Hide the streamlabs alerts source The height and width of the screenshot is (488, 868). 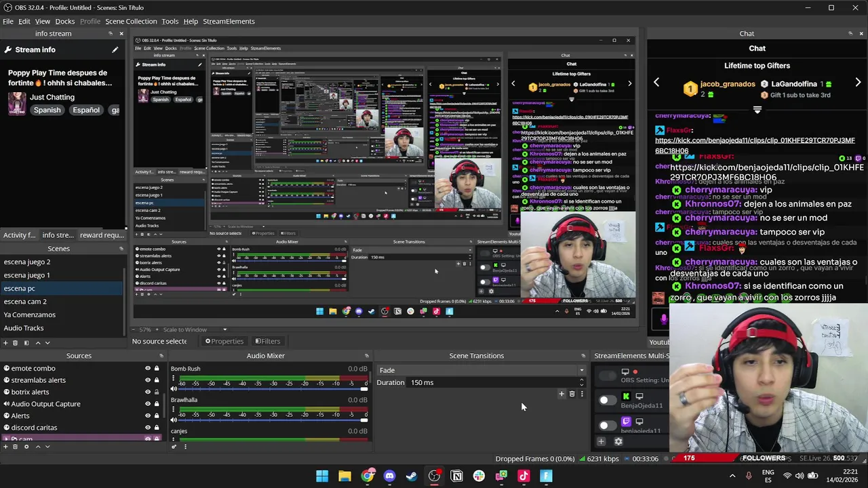pos(147,380)
